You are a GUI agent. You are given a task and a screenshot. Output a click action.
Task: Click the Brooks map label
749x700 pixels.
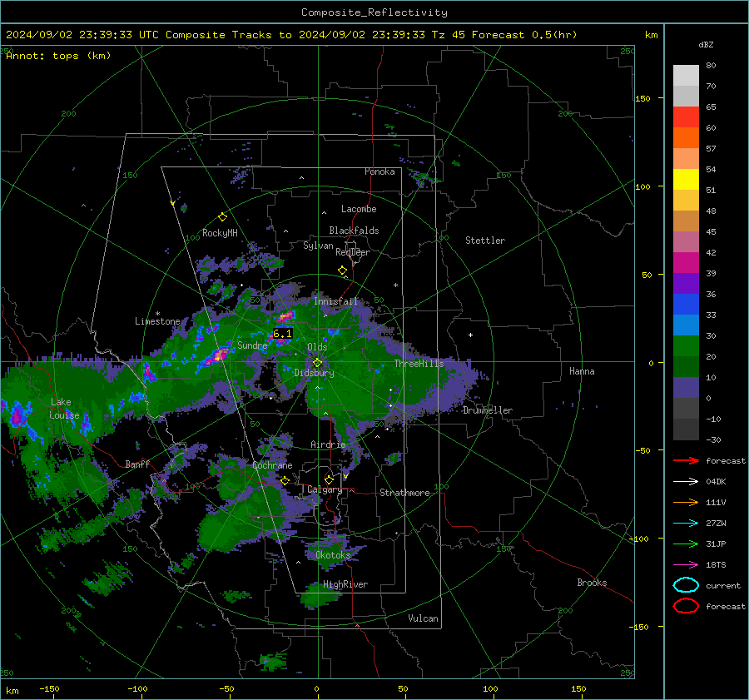(592, 583)
